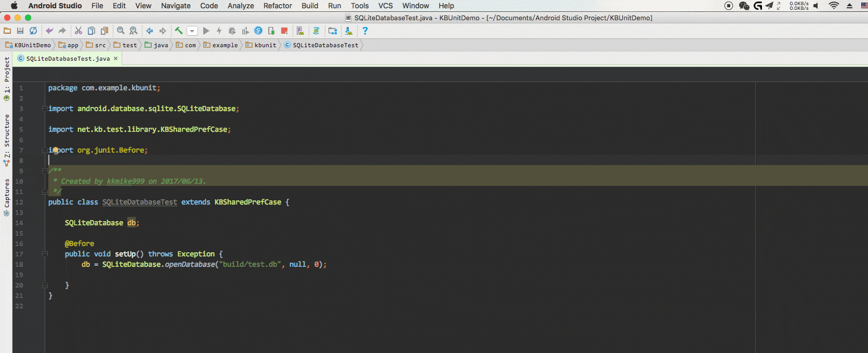Image resolution: width=868 pixels, height=353 pixels.
Task: Click the Copy icon in toolbar
Action: point(91,31)
